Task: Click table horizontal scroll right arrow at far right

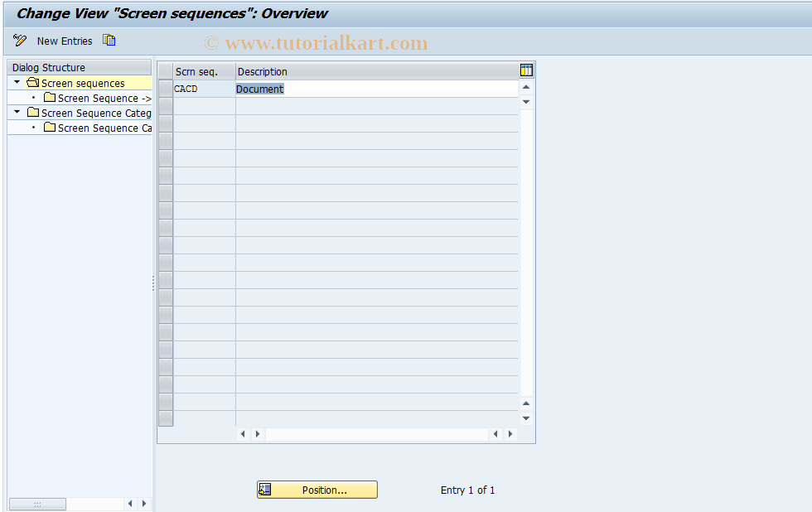Action: [510, 434]
